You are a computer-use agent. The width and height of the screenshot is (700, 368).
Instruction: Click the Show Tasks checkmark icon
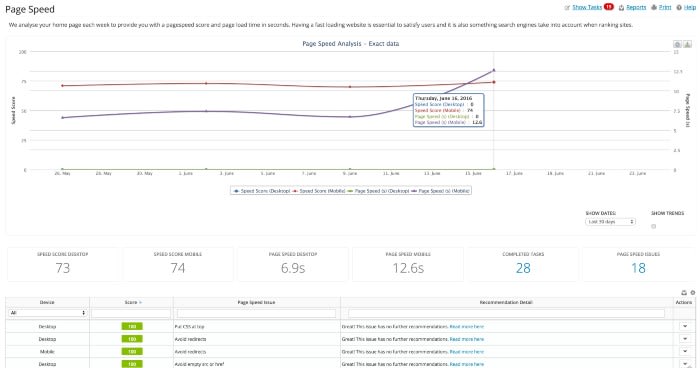[567, 8]
